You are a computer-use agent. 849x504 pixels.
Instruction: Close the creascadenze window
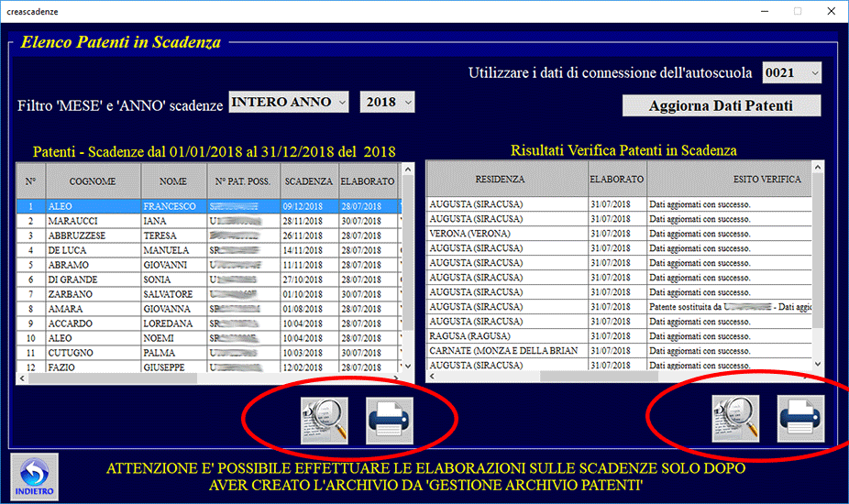click(x=832, y=11)
